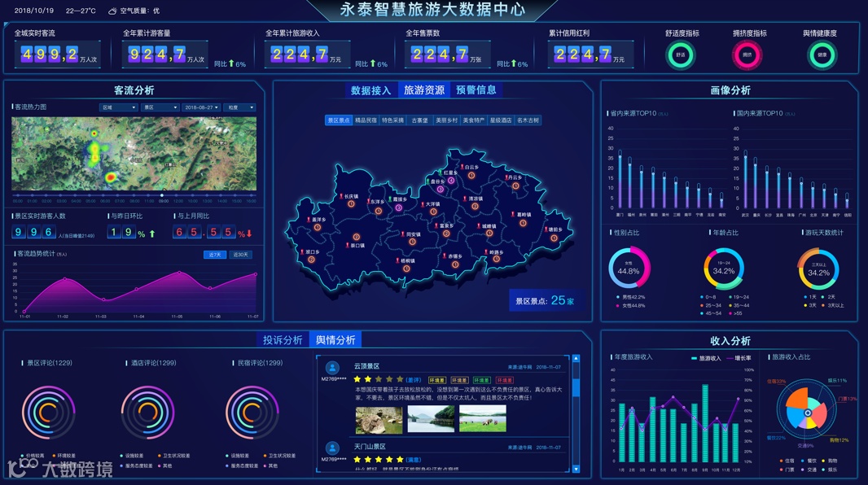Open the grassland with cattle review photo

coord(483,418)
